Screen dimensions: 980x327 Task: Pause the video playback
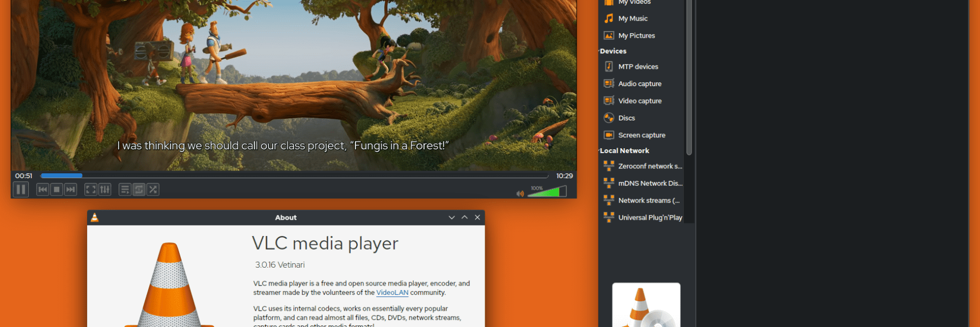point(21,190)
